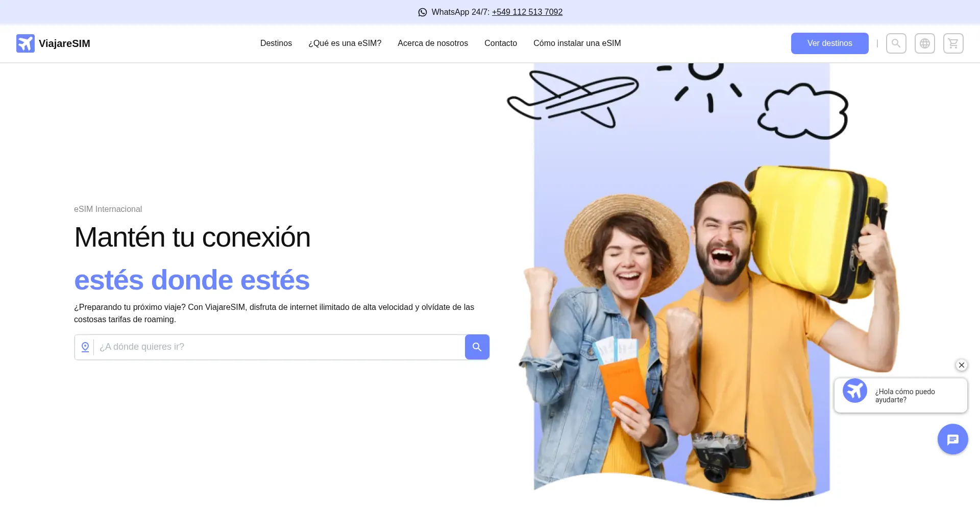Click the WhatsApp icon in top banner
This screenshot has width=980, height=507.
422,12
